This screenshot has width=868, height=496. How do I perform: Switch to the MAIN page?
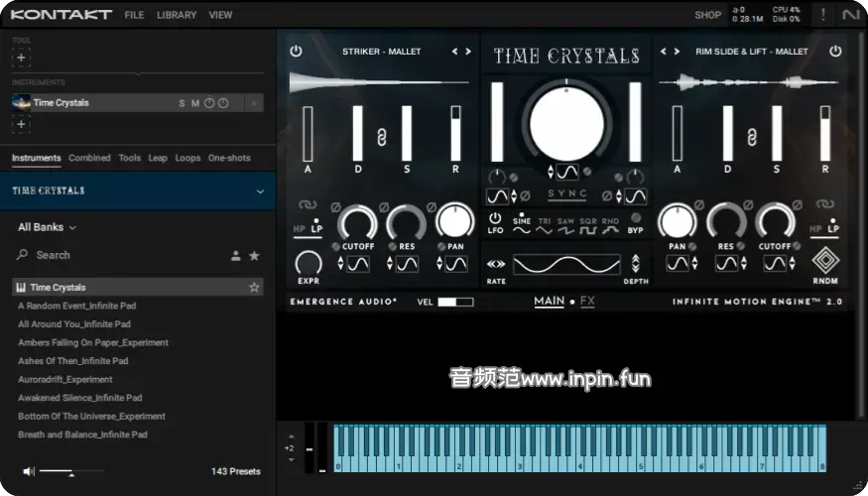pyautogui.click(x=550, y=302)
